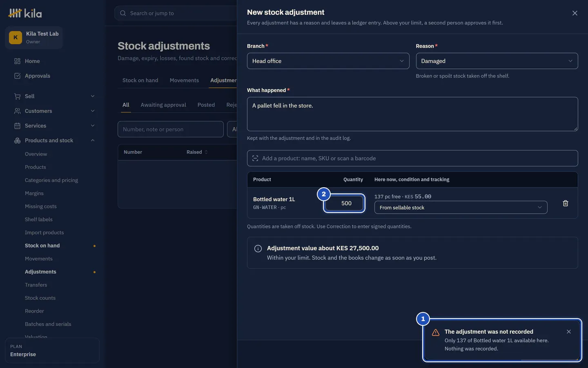
Task: Click the info icon beside adjustment value
Action: 258,249
